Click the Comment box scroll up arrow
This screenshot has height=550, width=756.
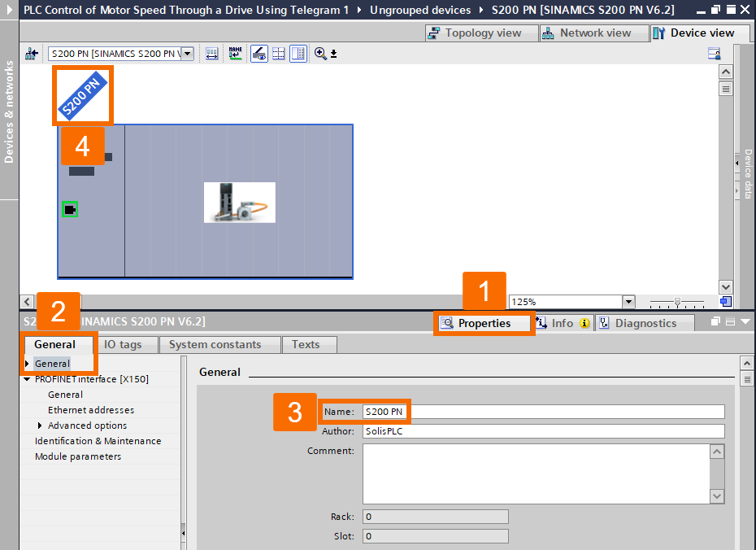pos(717,452)
